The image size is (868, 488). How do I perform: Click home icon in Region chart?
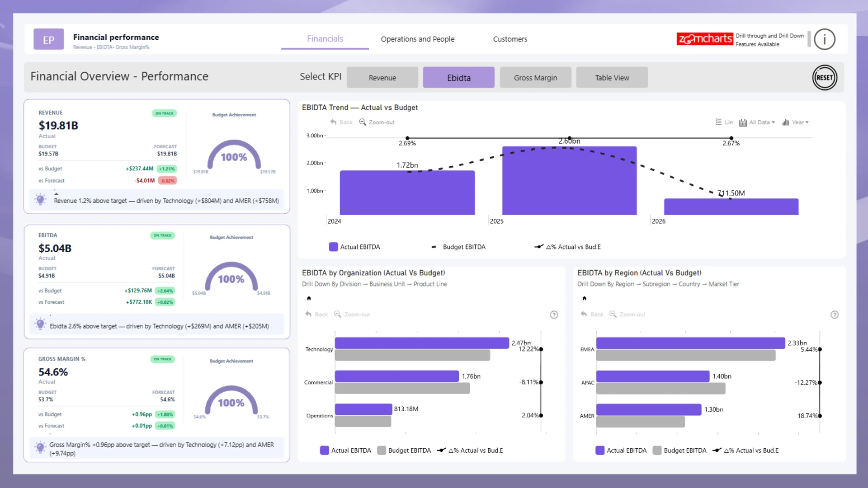[x=584, y=298]
